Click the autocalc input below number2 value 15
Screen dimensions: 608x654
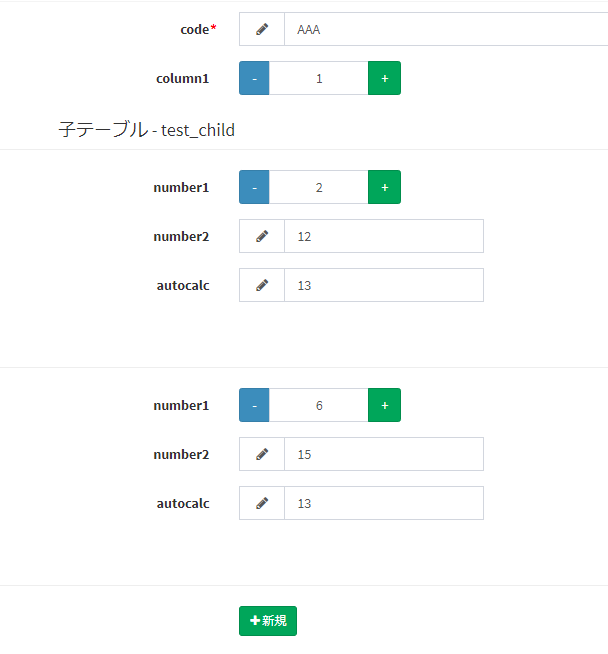pyautogui.click(x=384, y=503)
